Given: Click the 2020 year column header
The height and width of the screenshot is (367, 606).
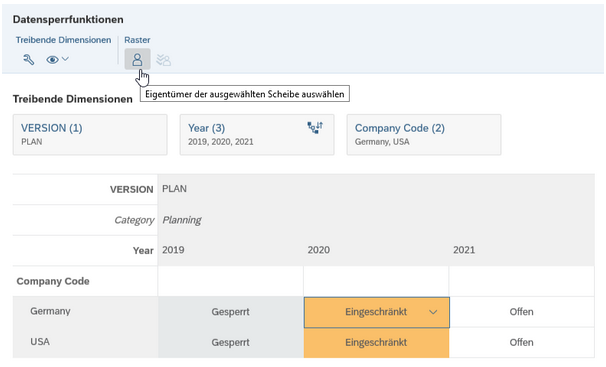Looking at the screenshot, I should [319, 250].
